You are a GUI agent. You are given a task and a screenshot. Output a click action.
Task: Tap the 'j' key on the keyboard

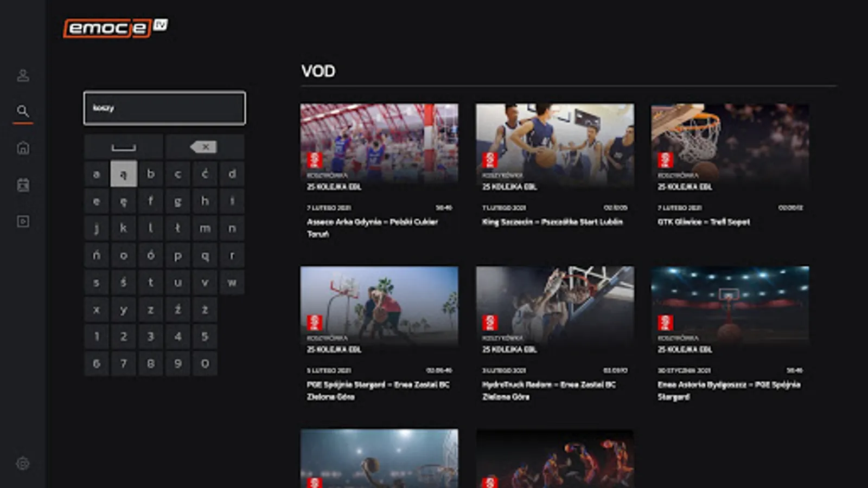[97, 228]
